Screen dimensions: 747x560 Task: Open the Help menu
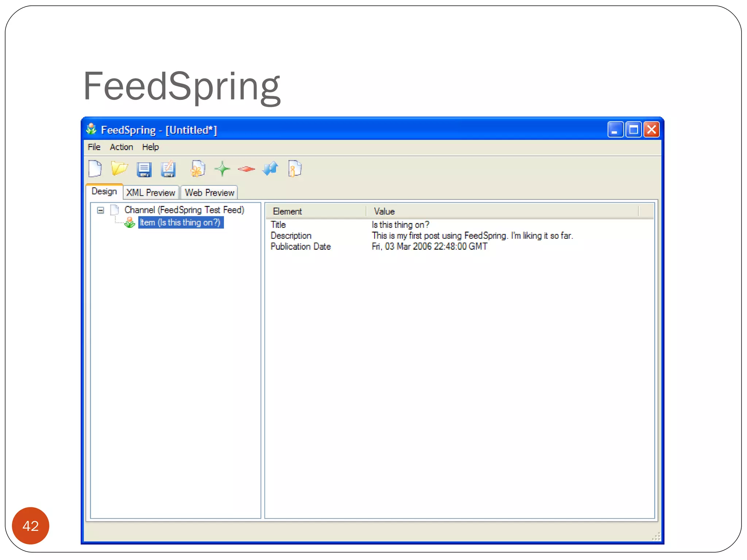[x=150, y=147]
